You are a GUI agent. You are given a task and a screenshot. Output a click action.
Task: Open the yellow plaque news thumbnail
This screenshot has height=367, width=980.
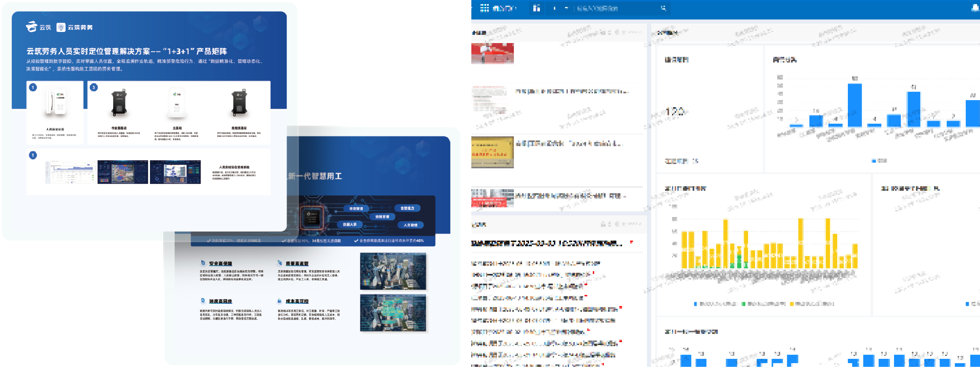coord(492,152)
